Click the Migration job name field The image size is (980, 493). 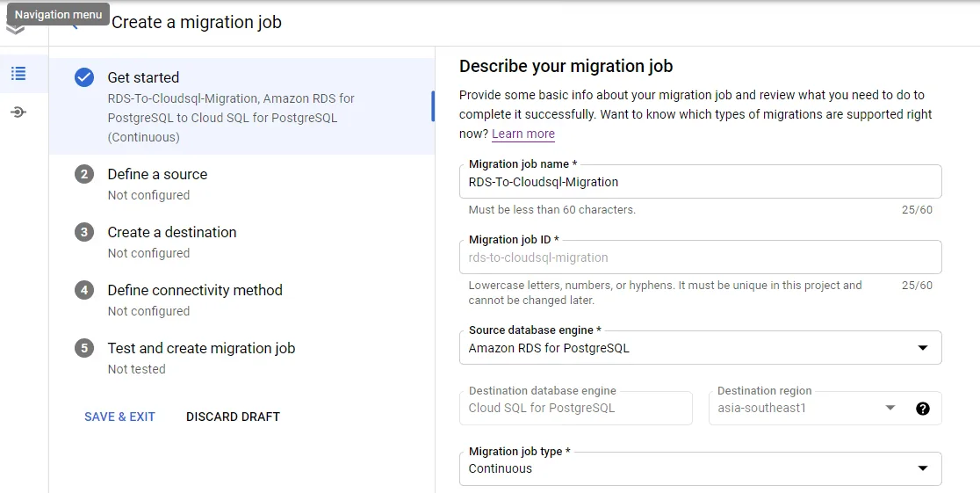(x=700, y=182)
